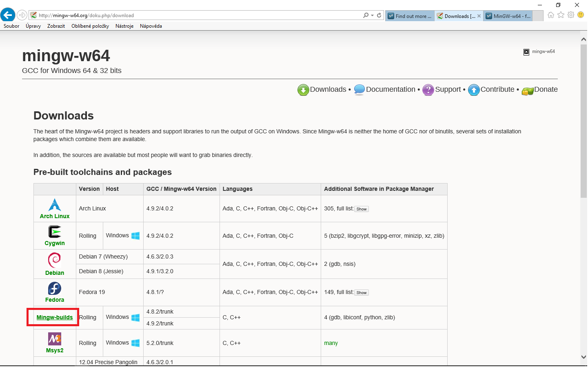
Task: Select the Msys2 logo
Action: tap(54, 340)
